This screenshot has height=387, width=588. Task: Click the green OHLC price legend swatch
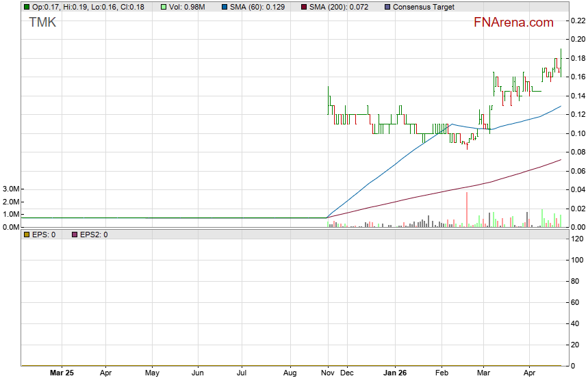(27, 7)
